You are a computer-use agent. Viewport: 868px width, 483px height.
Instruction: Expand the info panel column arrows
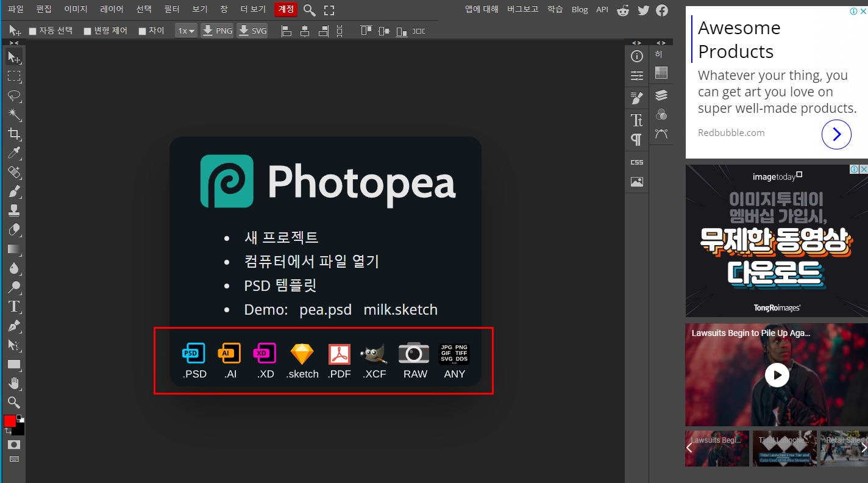tap(637, 43)
